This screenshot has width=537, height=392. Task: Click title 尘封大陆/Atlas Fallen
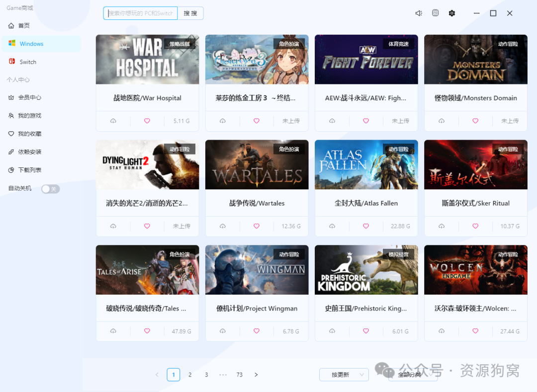(366, 203)
